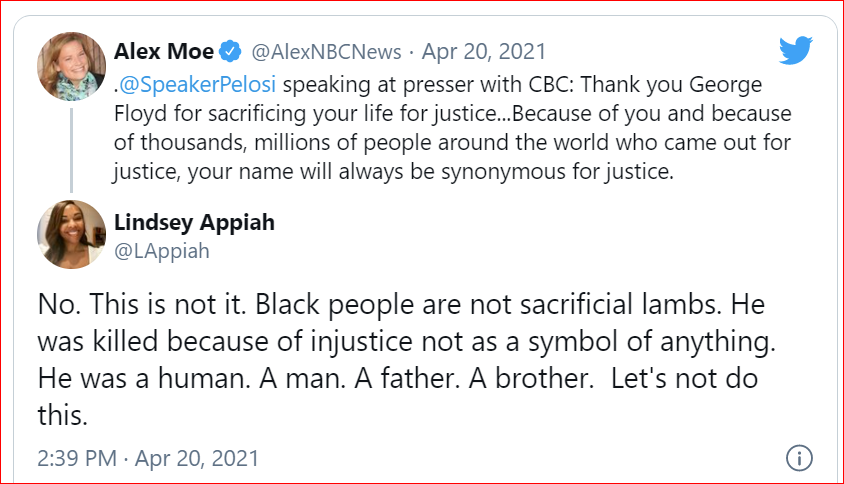Image resolution: width=844 pixels, height=484 pixels.
Task: Visit the @LAppiah handle
Action: 162,250
